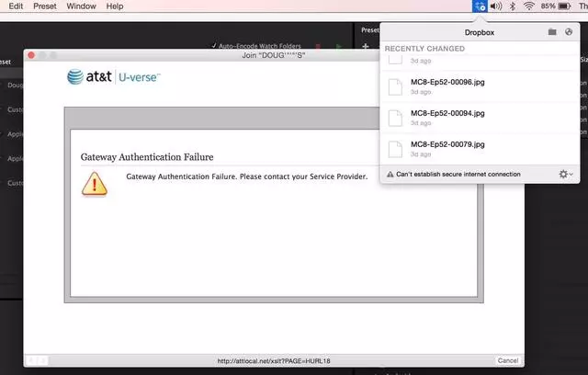Click the file icon beside MC8-Ep52-00079.jpg
Image resolution: width=588 pixels, height=375 pixels.
coord(395,149)
